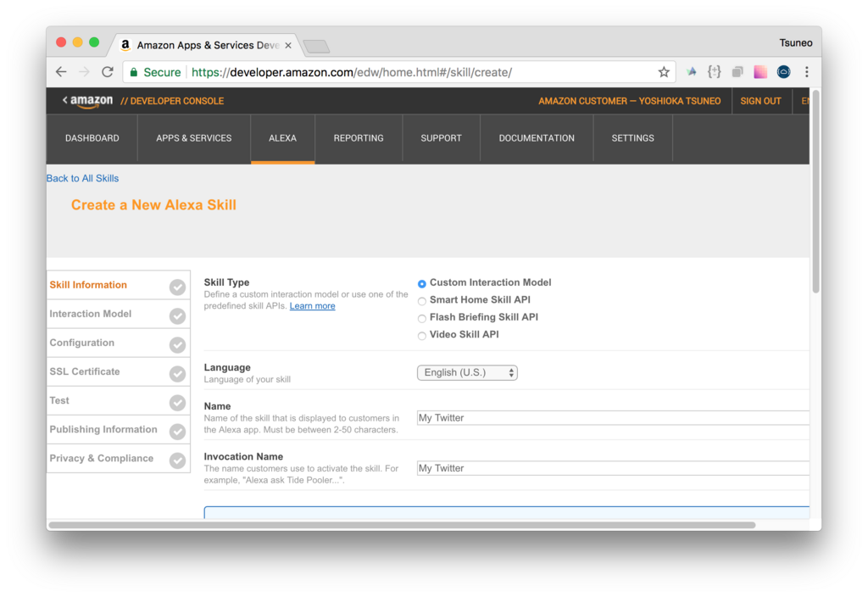Viewport: 868px width, 597px height.
Task: Click the green Secure padlock icon
Action: 133,72
